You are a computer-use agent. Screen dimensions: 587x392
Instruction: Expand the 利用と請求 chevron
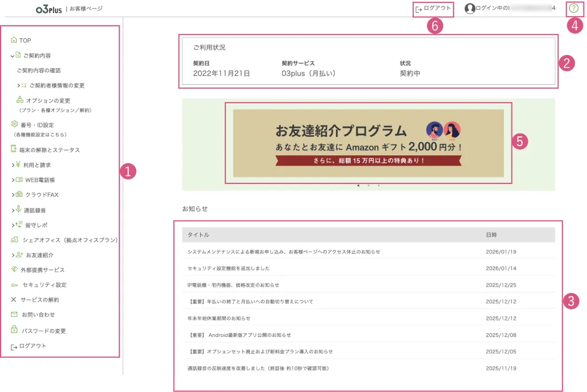coord(13,164)
